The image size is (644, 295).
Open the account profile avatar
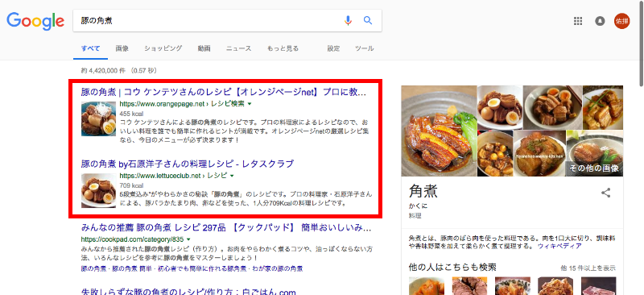pos(621,22)
